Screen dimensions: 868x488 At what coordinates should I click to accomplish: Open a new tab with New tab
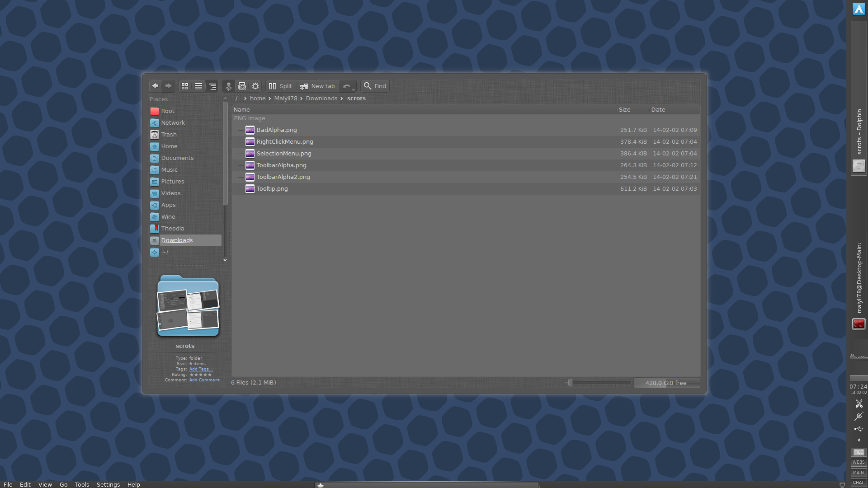317,86
